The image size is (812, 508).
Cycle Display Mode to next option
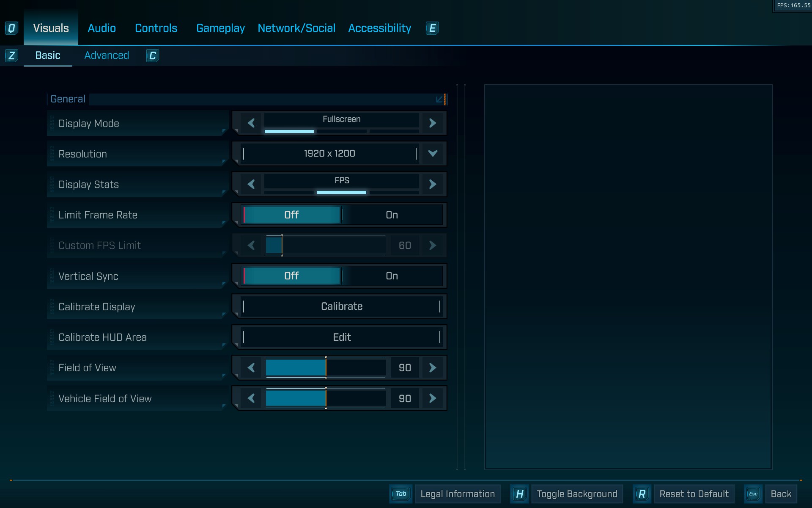(432, 123)
